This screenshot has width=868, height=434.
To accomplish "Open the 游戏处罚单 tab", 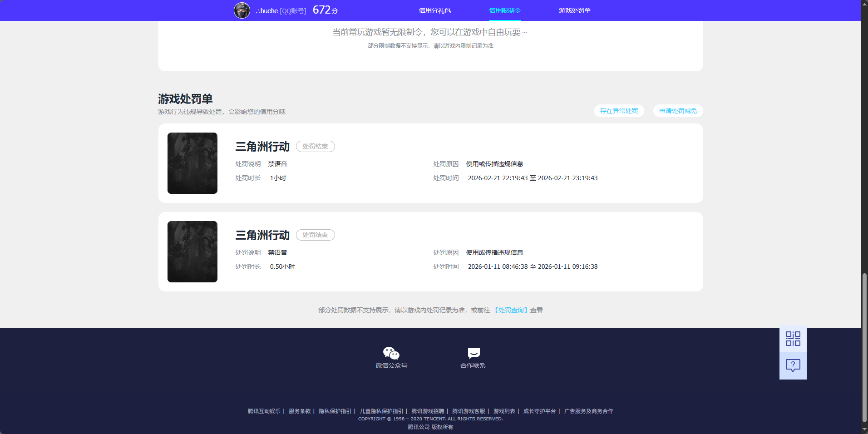I will pos(575,10).
